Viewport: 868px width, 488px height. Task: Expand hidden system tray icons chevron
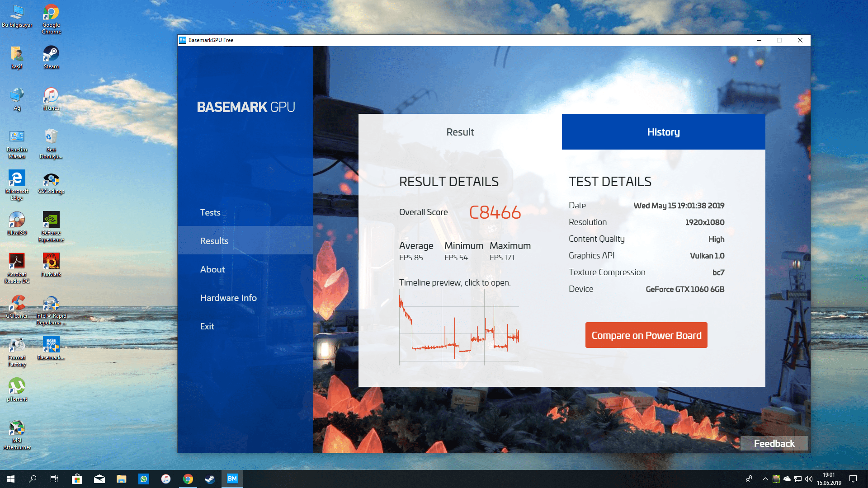(x=765, y=479)
